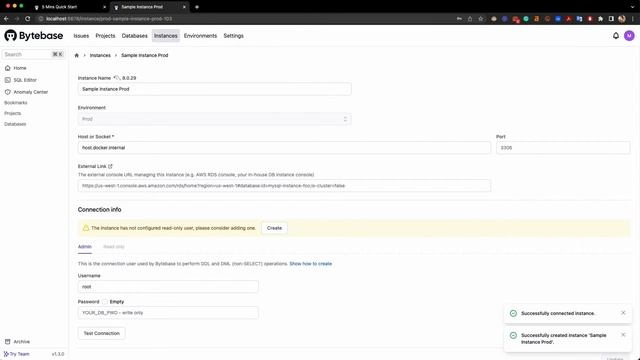Image resolution: width=640 pixels, height=360 pixels.
Task: Click the Try Team upgrade link
Action: [17, 354]
